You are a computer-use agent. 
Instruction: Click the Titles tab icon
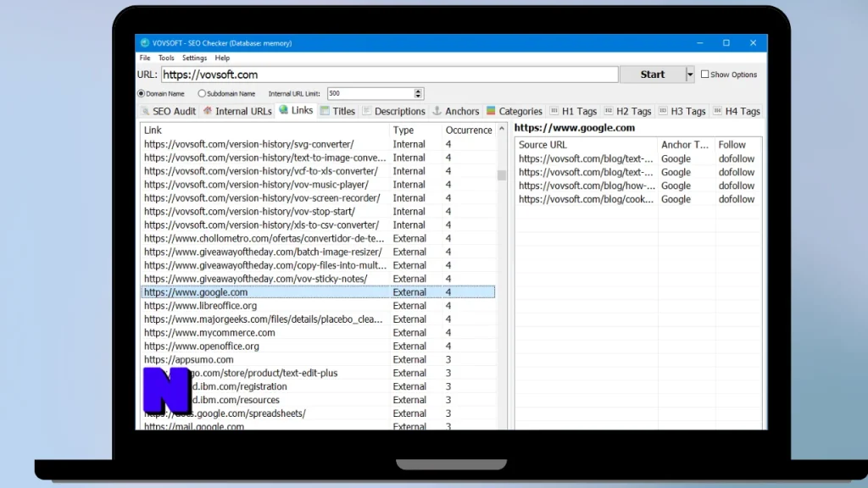325,111
